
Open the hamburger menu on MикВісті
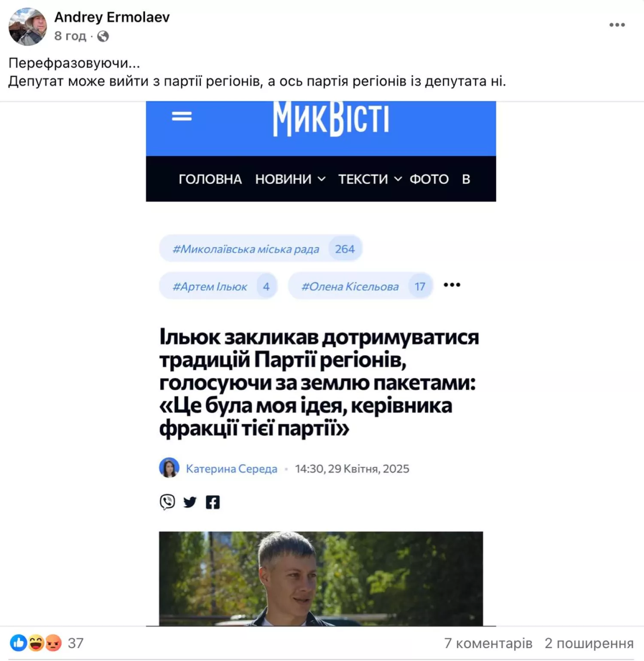[182, 116]
